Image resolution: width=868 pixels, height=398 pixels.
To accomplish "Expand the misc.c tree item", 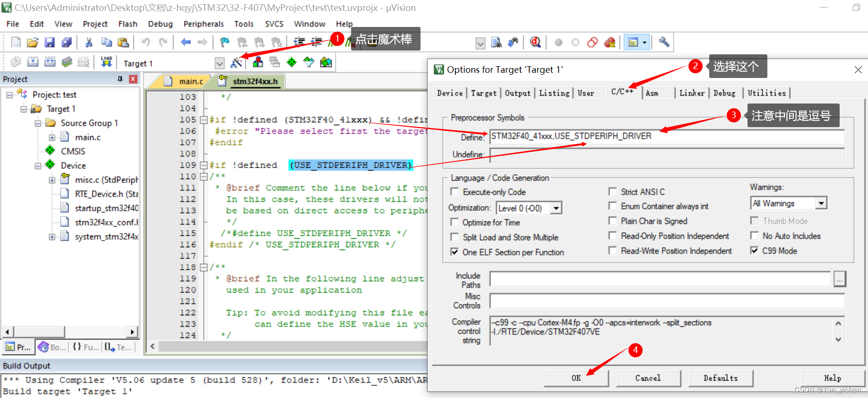I will pyautogui.click(x=52, y=180).
